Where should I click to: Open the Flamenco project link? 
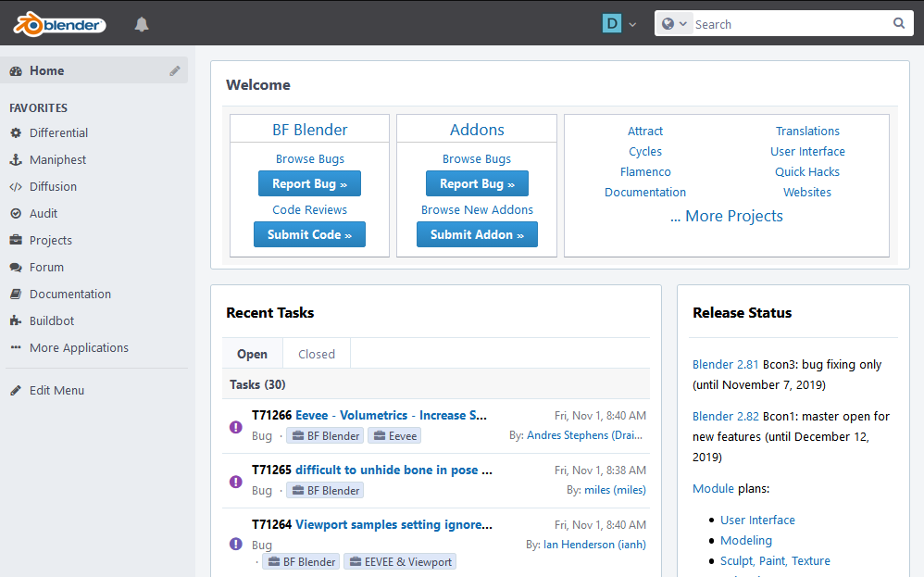click(x=645, y=171)
